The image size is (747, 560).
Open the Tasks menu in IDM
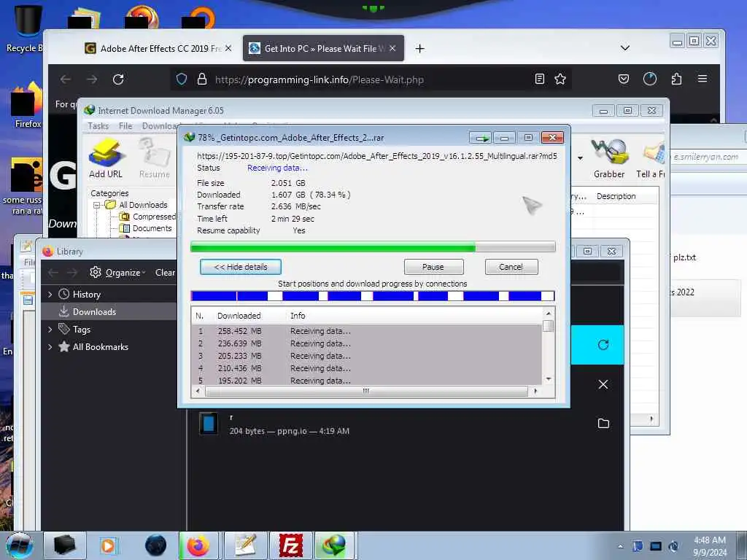[98, 125]
